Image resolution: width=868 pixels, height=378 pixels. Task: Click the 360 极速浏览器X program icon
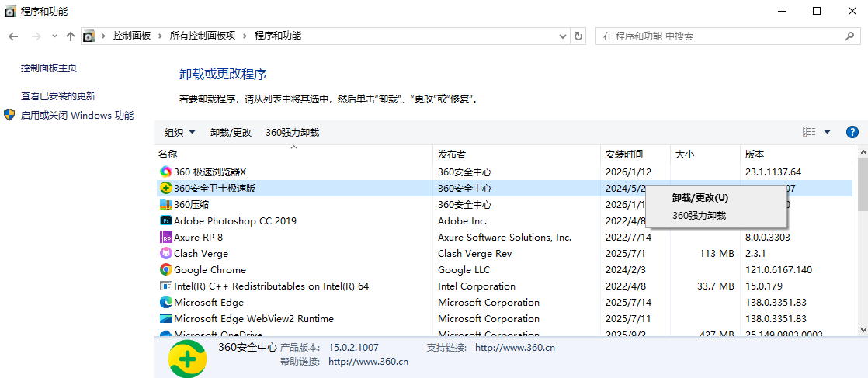[x=165, y=172]
